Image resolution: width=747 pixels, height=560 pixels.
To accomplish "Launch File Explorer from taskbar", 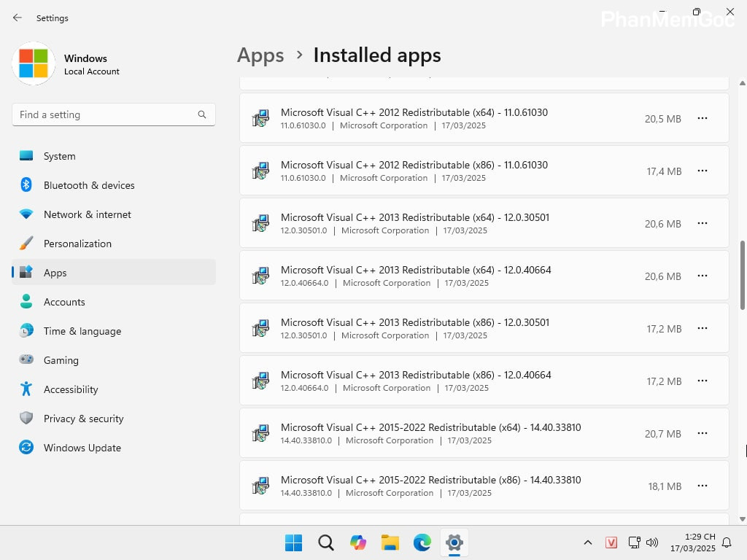I will (x=390, y=542).
